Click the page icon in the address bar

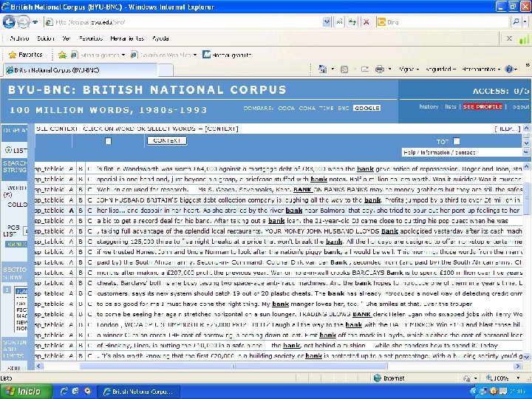click(50, 22)
